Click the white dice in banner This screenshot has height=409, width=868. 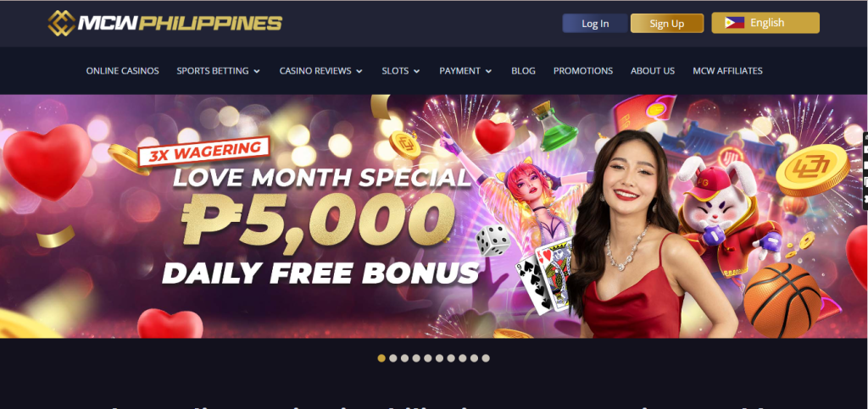click(492, 240)
